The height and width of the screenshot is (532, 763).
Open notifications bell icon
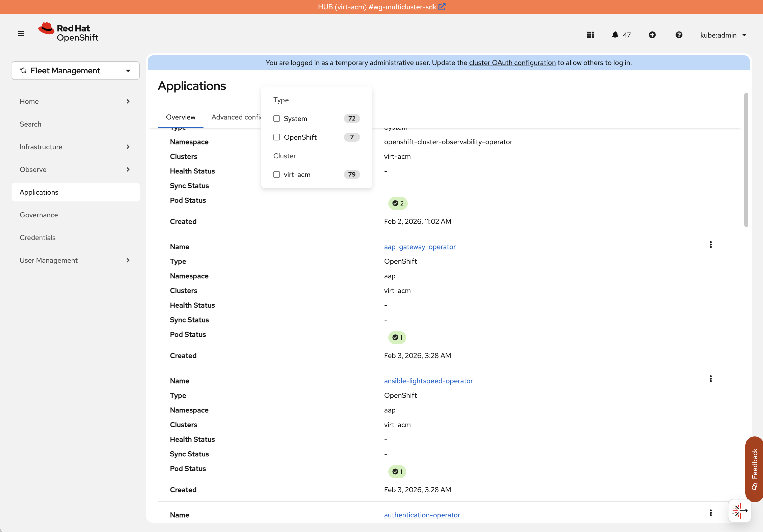click(x=615, y=35)
